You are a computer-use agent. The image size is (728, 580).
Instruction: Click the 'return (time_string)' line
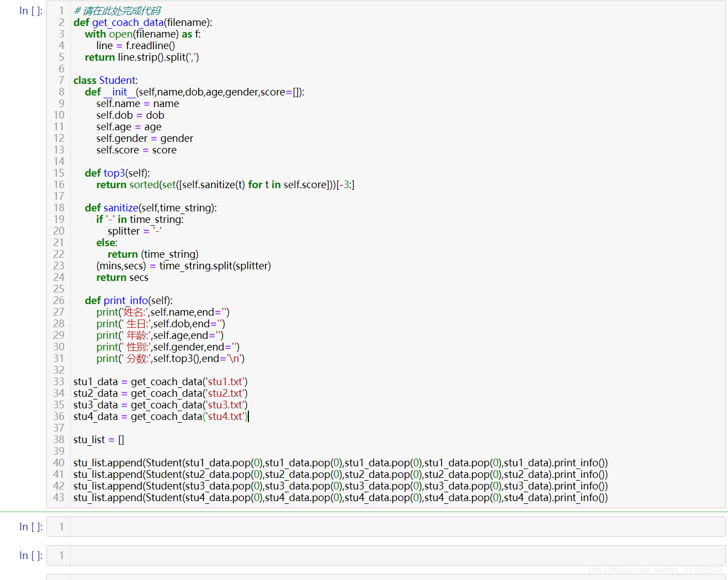coord(153,254)
